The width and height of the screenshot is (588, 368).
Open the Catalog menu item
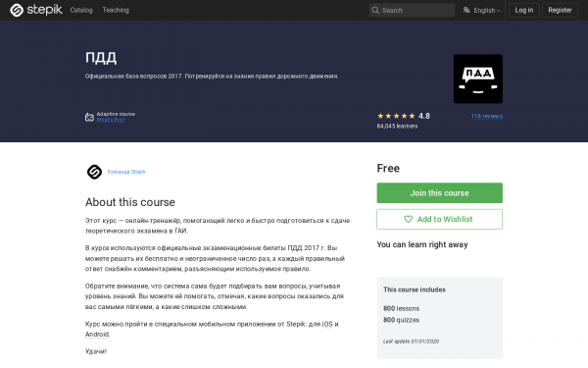coord(81,10)
